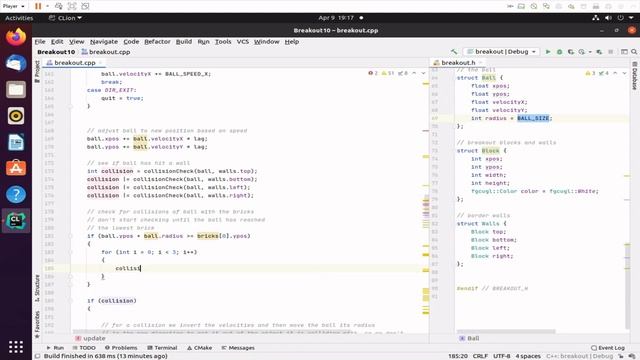Screen dimensions: 640x360
Task: Click the Profile run icon
Action: 582,52
